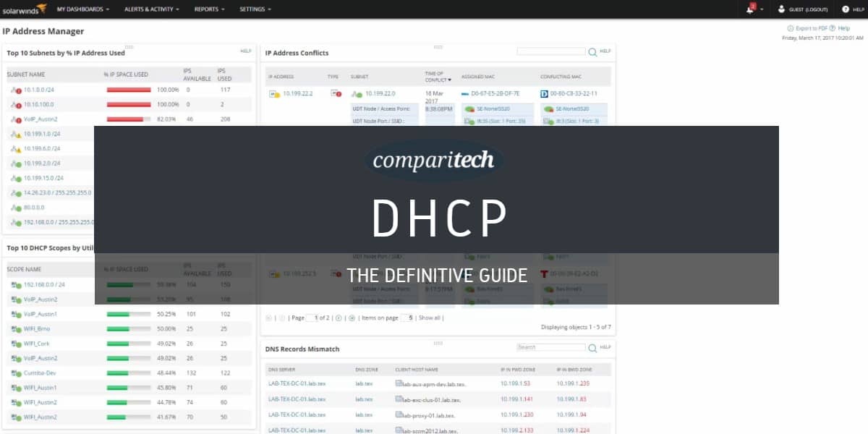
Task: Open the Reports menu
Action: point(210,9)
